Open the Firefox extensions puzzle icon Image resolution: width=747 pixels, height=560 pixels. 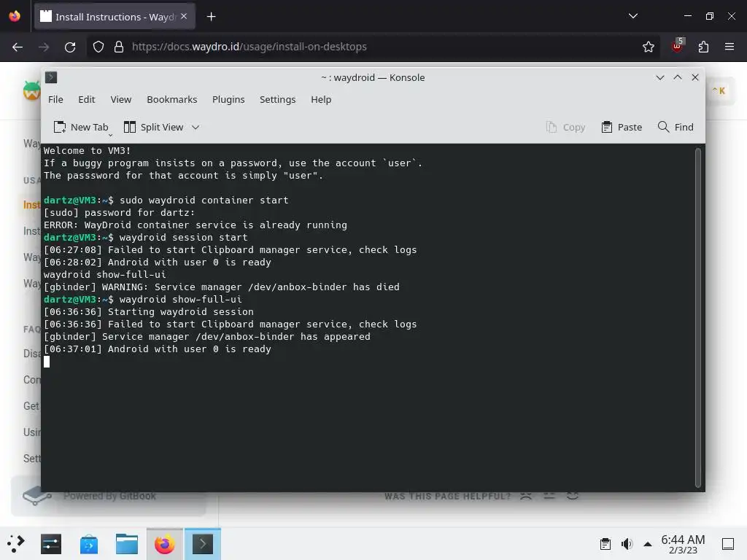(x=703, y=47)
